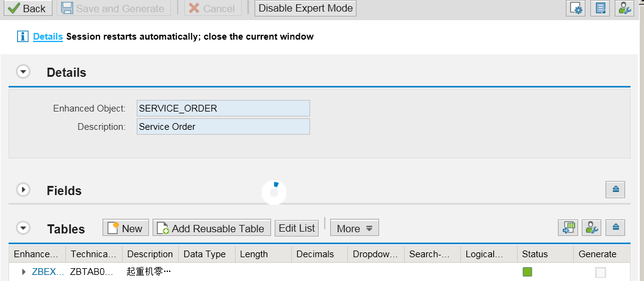Click the Back button
Image resolution: width=644 pixels, height=281 pixels.
(28, 8)
